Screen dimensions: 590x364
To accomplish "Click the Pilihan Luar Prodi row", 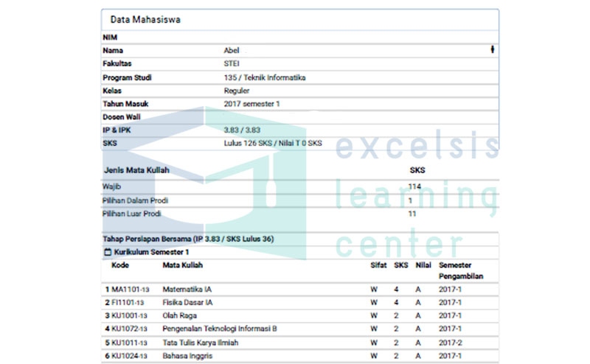I will click(131, 214).
